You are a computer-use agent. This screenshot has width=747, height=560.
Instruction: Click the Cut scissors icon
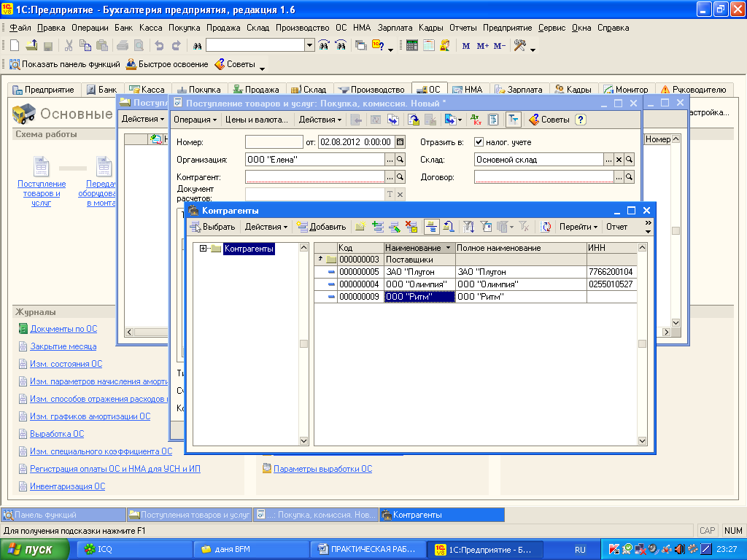[x=69, y=46]
